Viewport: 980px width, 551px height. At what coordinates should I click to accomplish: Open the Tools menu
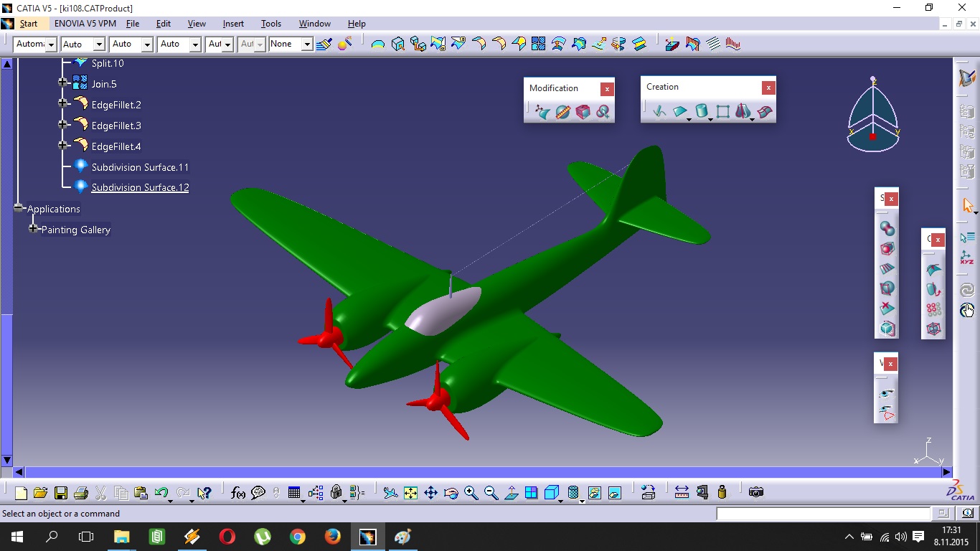[x=271, y=24]
